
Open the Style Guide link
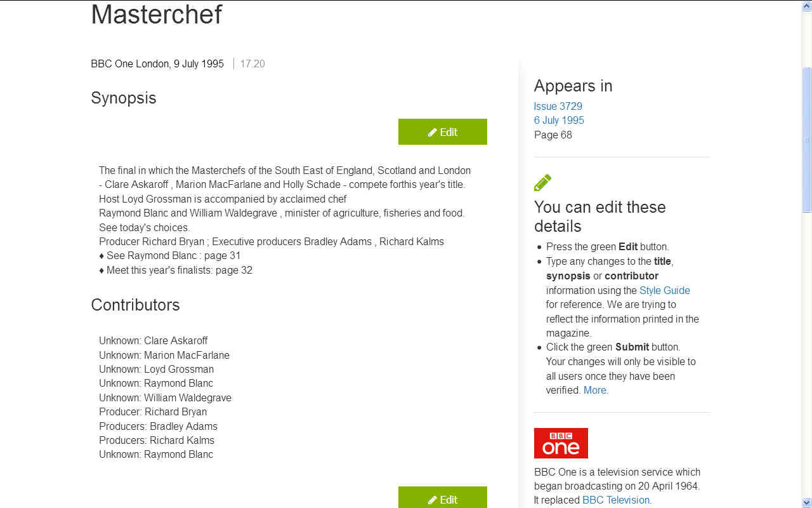click(x=664, y=290)
